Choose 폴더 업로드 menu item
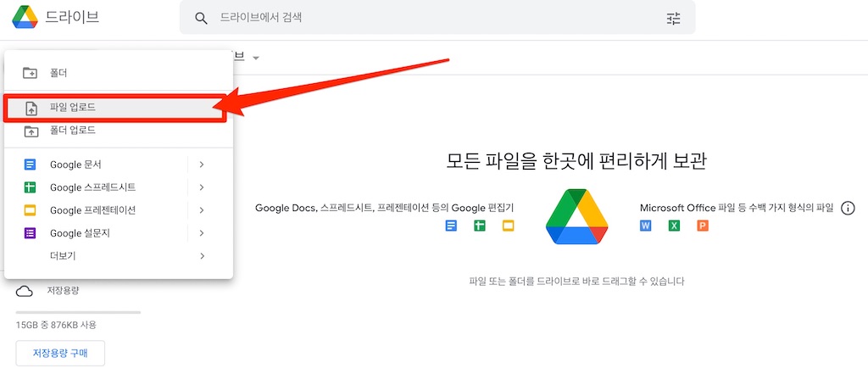The width and height of the screenshot is (868, 374). pos(119,131)
